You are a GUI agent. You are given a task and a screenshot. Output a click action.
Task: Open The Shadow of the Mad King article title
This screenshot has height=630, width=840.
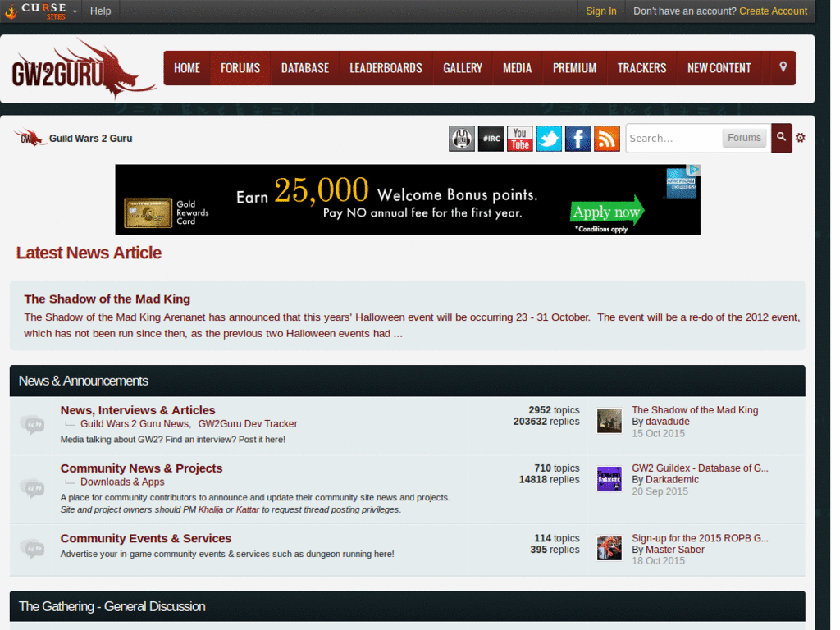pyautogui.click(x=107, y=299)
